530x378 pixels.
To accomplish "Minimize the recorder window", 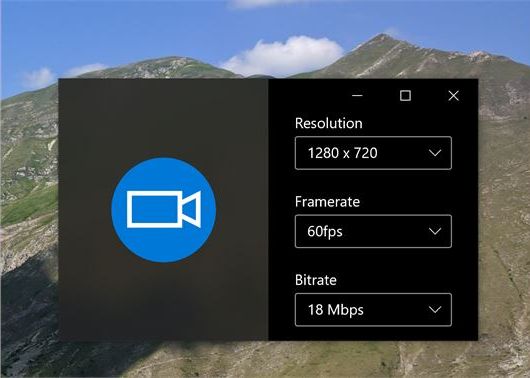I will (357, 96).
